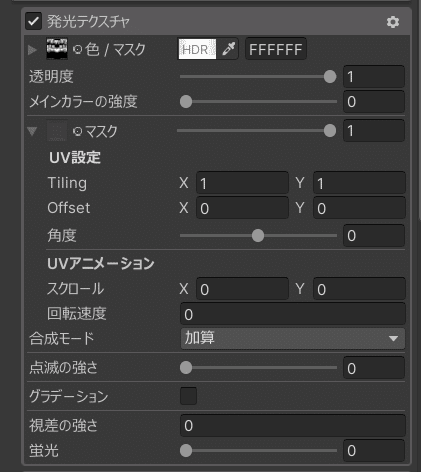Click the 蛍光 value field
Screen dimensions: 421x472
[x=374, y=451]
